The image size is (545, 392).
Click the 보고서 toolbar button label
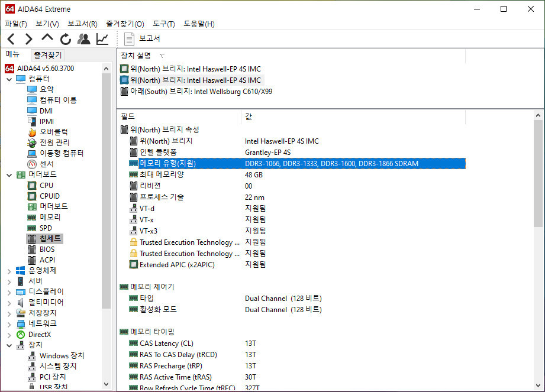(150, 38)
